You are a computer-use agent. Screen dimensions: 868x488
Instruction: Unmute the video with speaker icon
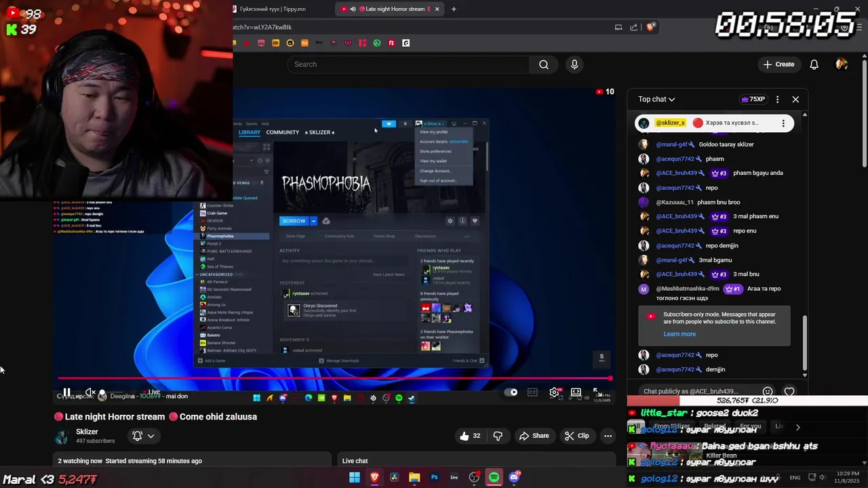tap(90, 392)
